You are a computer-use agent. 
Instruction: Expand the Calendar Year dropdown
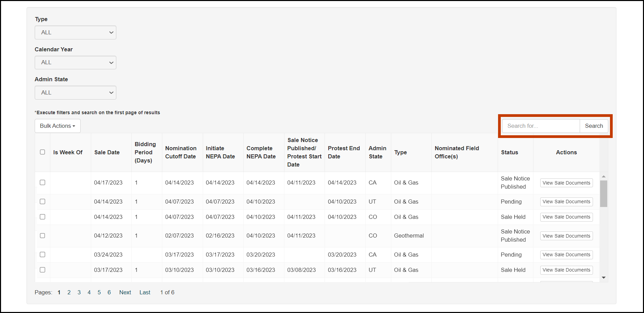click(75, 63)
